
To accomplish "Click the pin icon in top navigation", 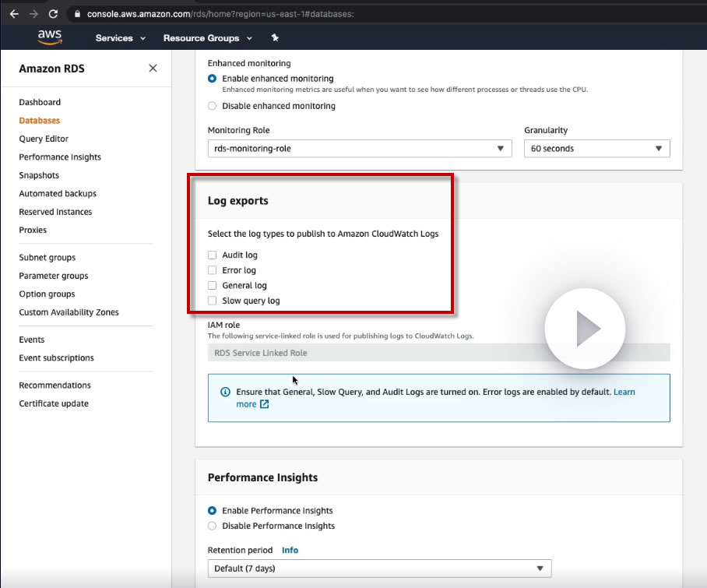I will coord(275,38).
